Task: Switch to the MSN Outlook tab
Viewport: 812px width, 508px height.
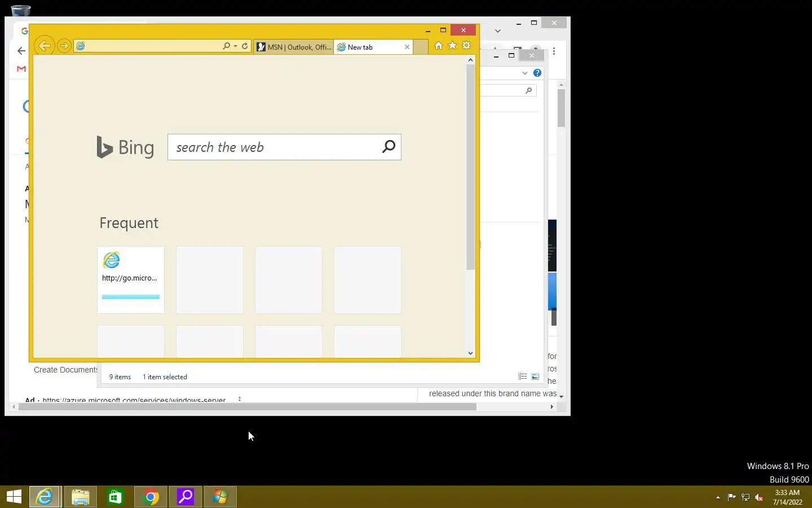Action: 294,47
